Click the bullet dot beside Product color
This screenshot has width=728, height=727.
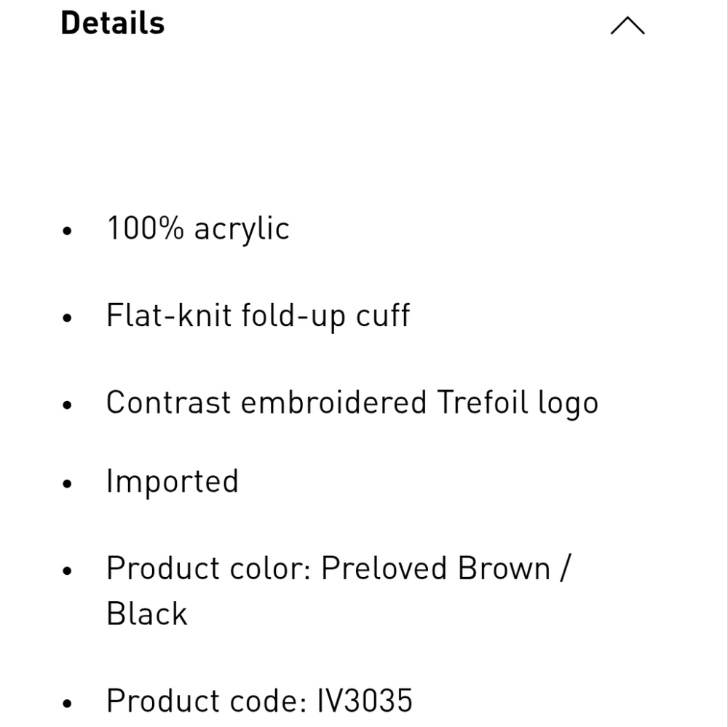click(67, 570)
